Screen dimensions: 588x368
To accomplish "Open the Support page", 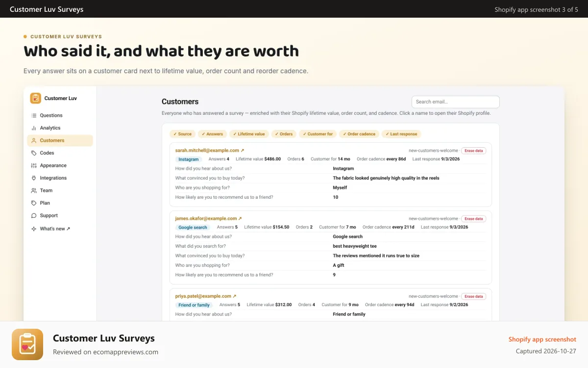I will click(x=60, y=215).
